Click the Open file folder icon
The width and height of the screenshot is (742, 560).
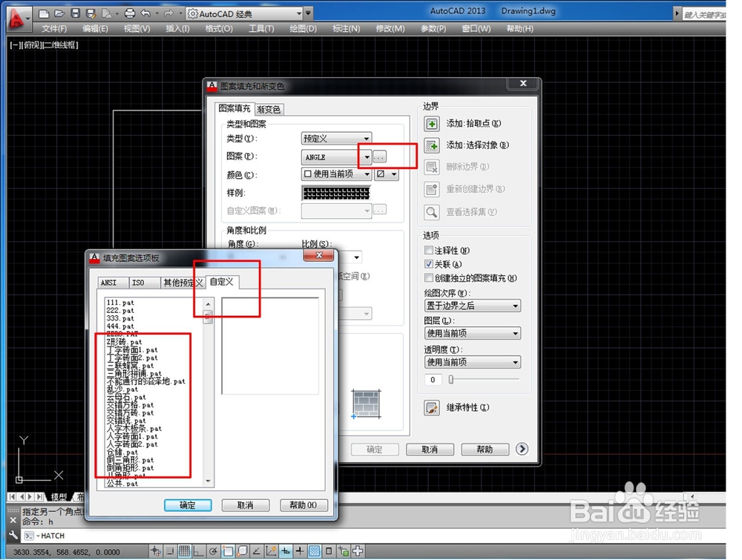59,13
